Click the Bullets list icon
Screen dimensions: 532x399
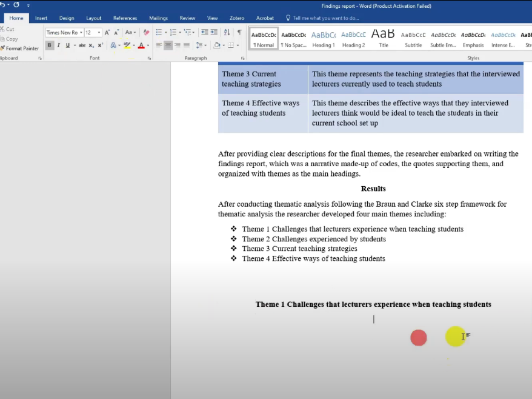tap(159, 32)
